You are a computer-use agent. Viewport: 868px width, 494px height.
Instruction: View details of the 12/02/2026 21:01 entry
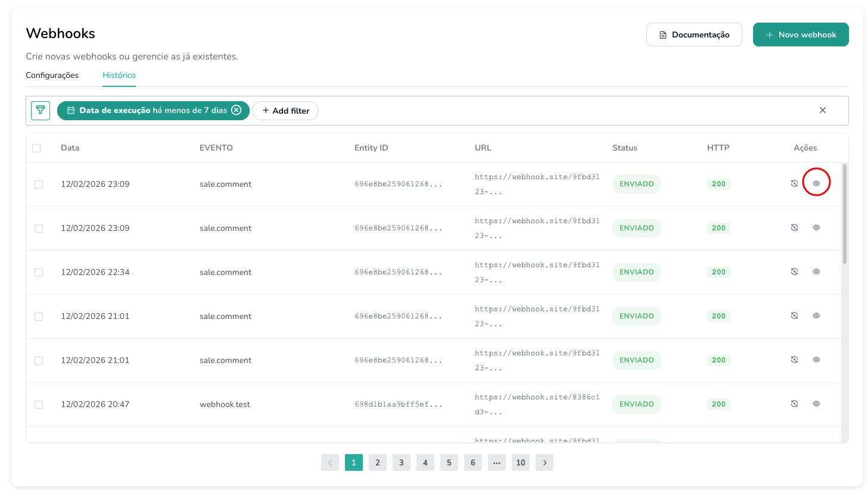pyautogui.click(x=816, y=316)
